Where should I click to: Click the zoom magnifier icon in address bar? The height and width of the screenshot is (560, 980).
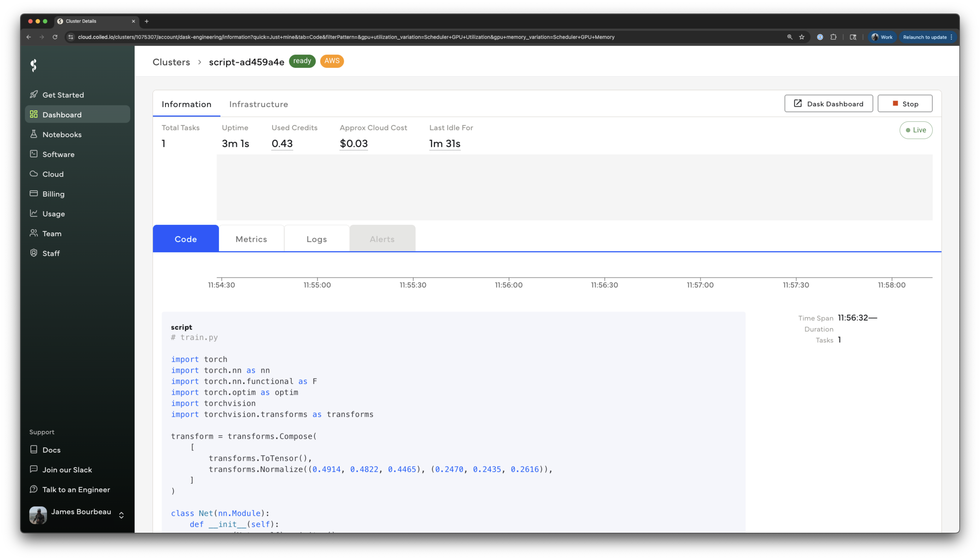789,37
